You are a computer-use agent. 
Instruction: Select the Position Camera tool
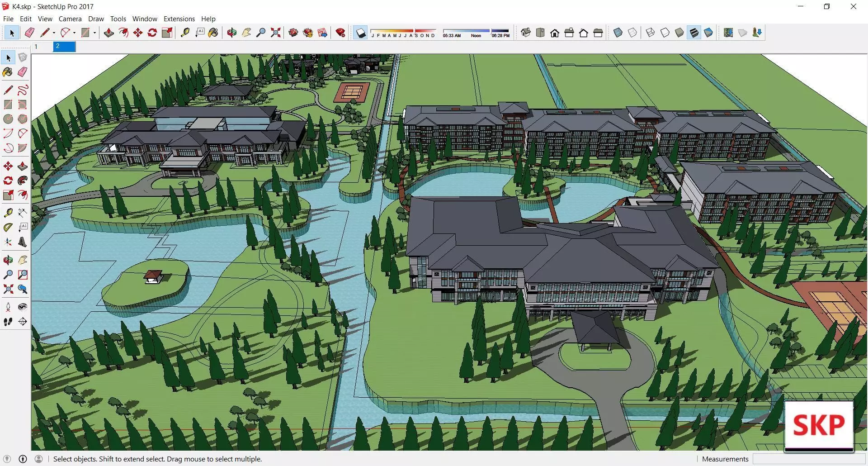tap(8, 307)
